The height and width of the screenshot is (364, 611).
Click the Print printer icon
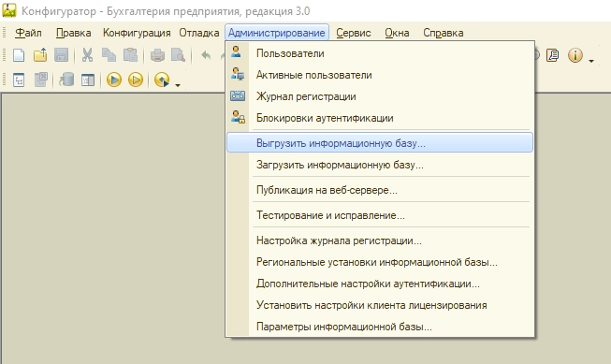(x=157, y=55)
